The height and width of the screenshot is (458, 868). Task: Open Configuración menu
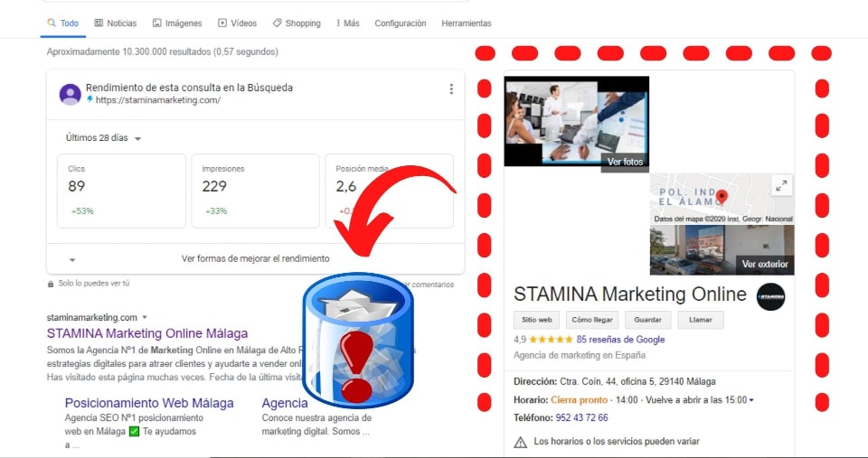click(x=401, y=23)
